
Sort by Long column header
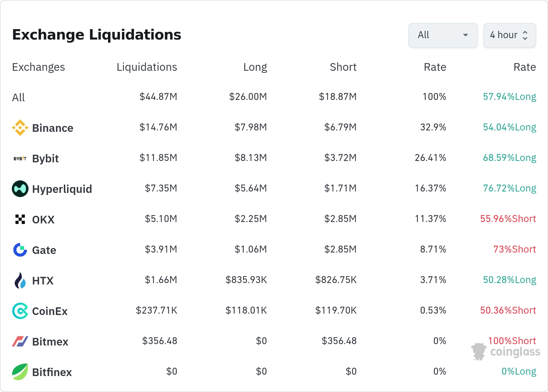[255, 67]
